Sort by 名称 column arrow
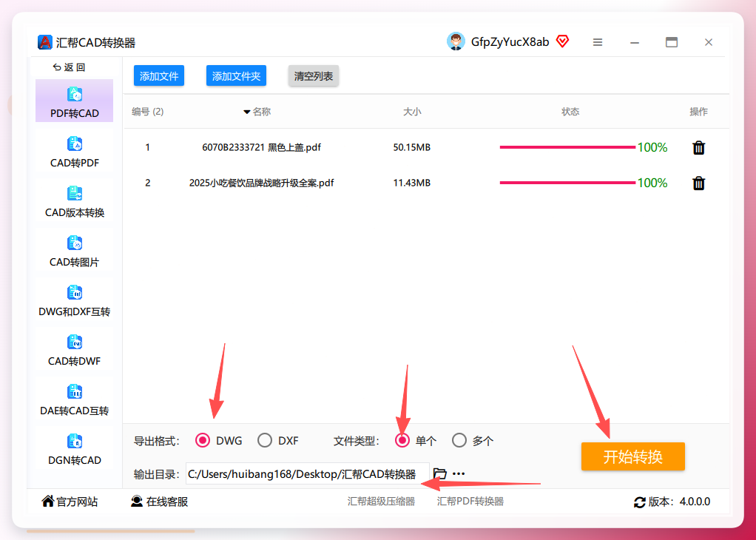756x540 pixels. [x=247, y=112]
